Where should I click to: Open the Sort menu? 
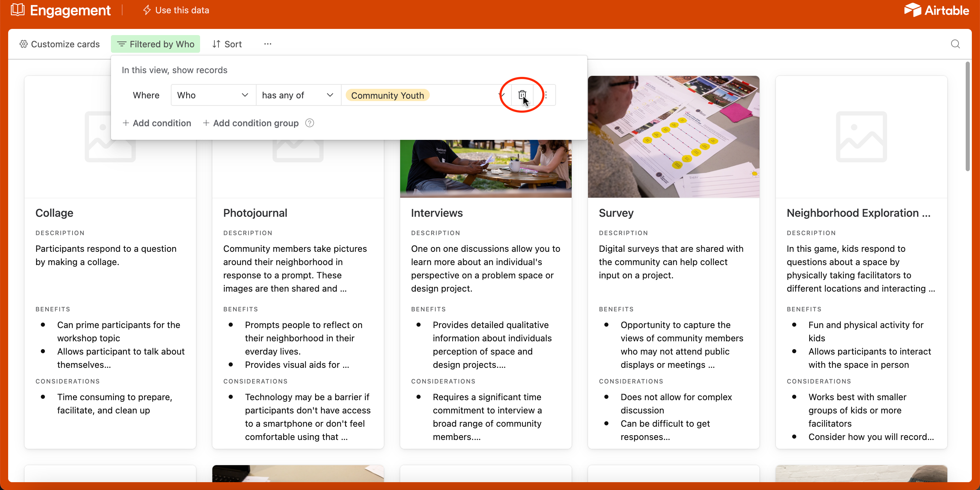[x=227, y=44]
